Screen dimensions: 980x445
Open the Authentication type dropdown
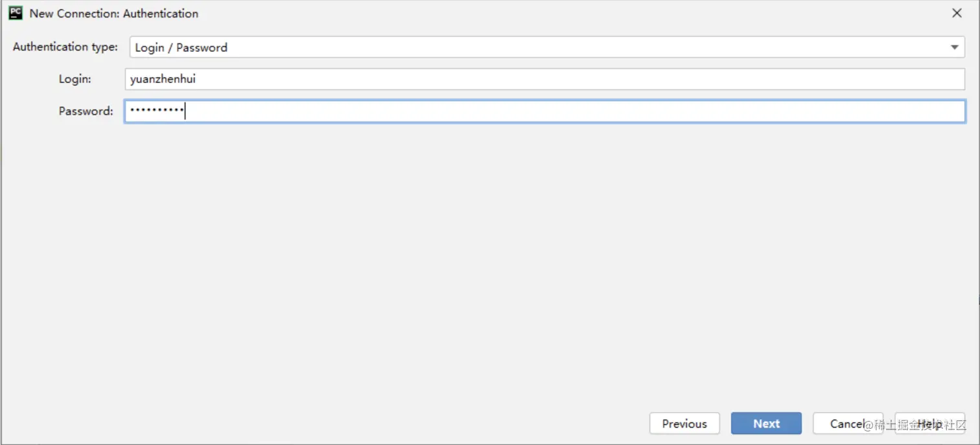(547, 47)
